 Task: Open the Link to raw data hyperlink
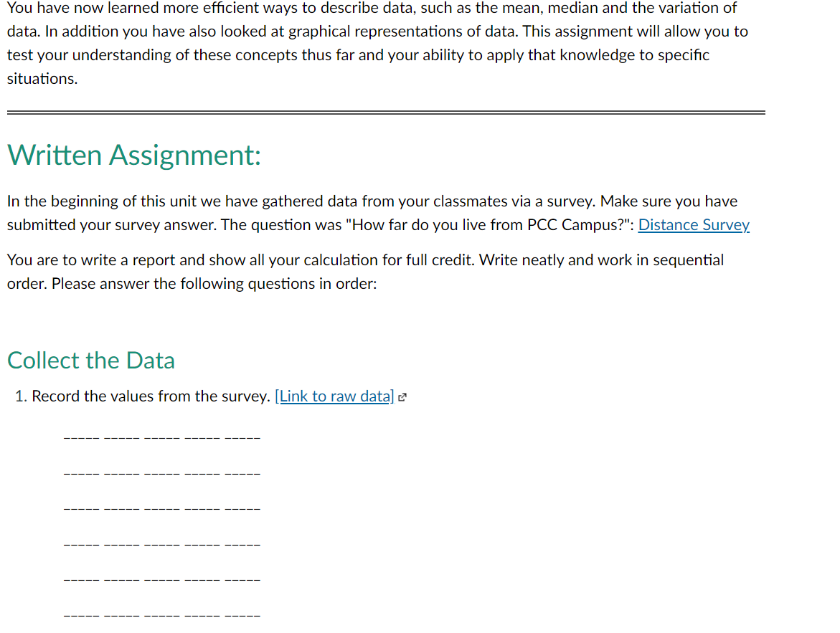pos(336,396)
